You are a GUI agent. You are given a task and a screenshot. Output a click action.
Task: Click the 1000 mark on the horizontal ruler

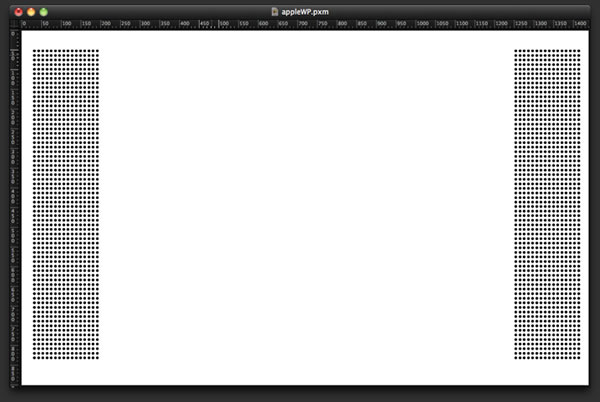pyautogui.click(x=422, y=24)
